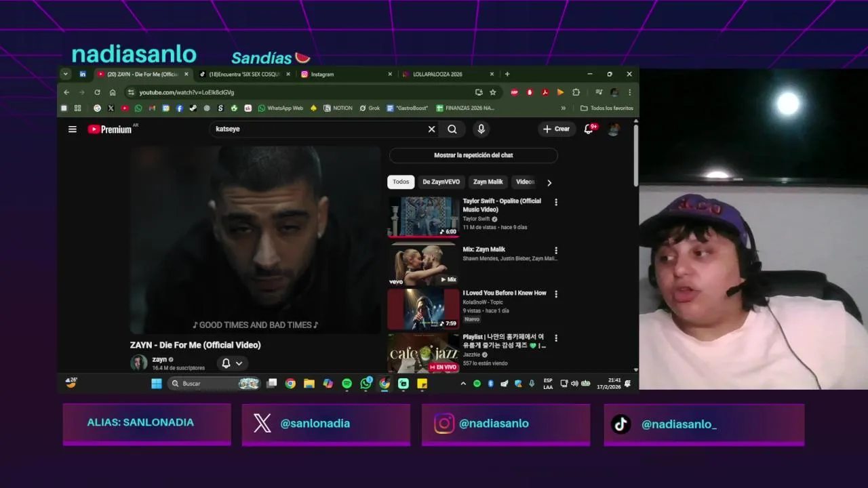Viewport: 868px width, 488px height.
Task: Open the Windows Start menu
Action: [x=157, y=384]
